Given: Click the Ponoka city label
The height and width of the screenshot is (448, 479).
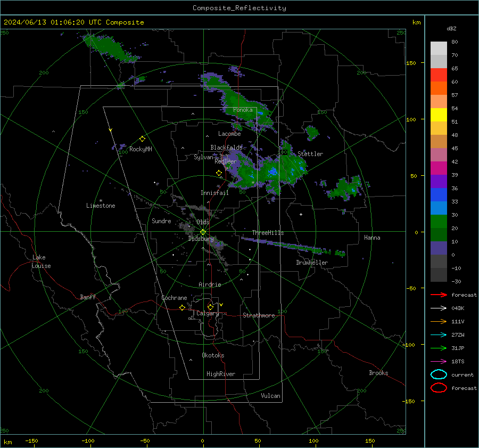Looking at the screenshot, I should [x=243, y=110].
